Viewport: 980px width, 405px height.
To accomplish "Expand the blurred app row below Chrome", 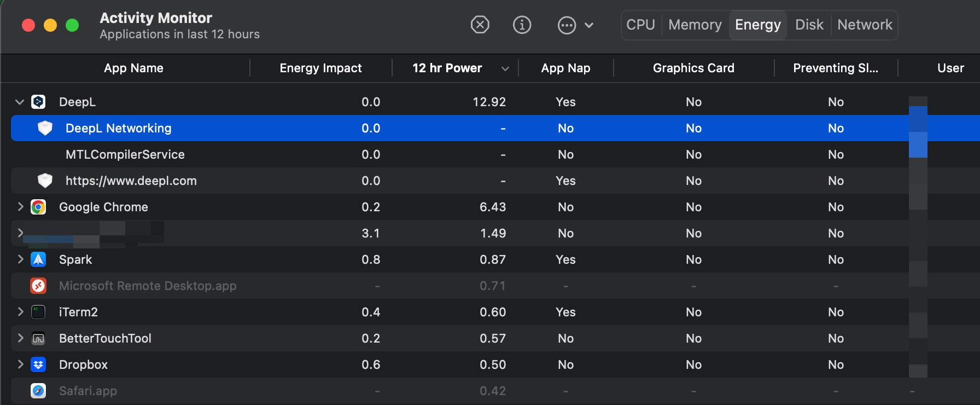I will pos(20,233).
